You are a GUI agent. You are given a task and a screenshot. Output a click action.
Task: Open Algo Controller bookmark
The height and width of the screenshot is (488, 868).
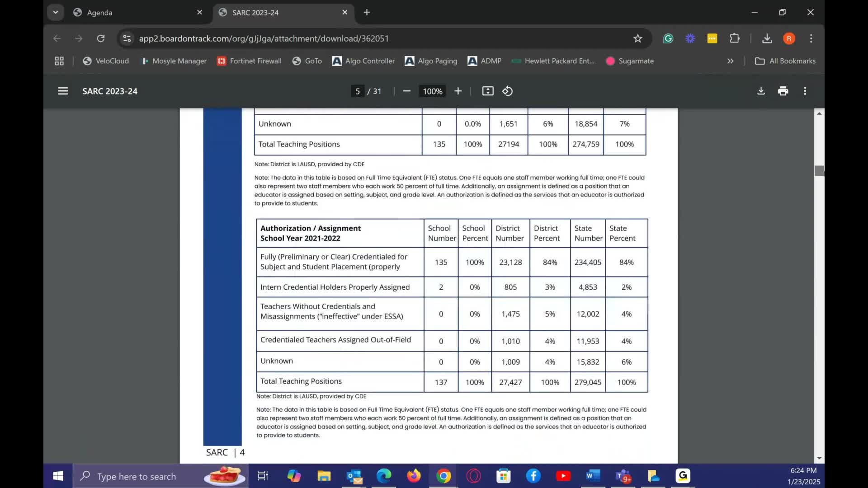tap(363, 61)
